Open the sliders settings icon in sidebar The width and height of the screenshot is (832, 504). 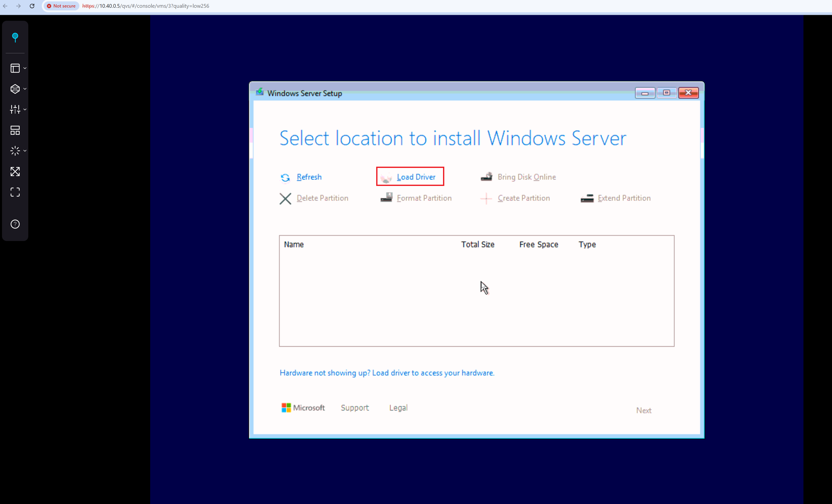click(x=15, y=109)
